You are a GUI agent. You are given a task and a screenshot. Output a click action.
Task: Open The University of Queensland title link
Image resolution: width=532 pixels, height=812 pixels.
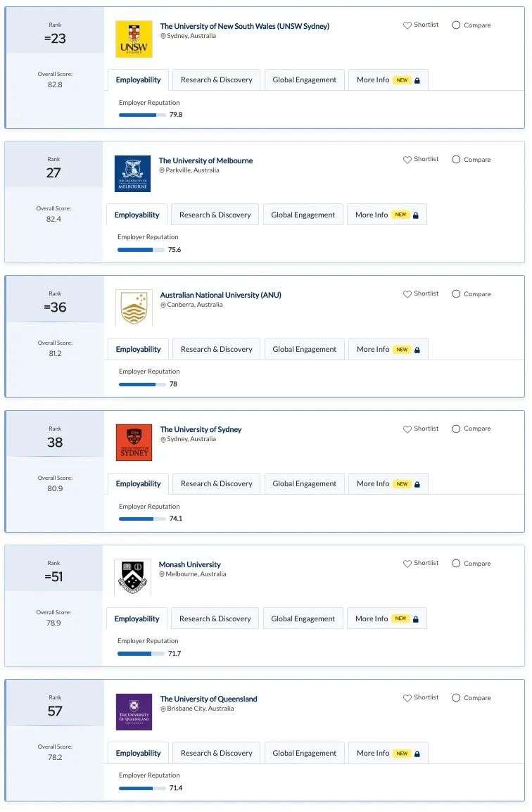pyautogui.click(x=209, y=699)
